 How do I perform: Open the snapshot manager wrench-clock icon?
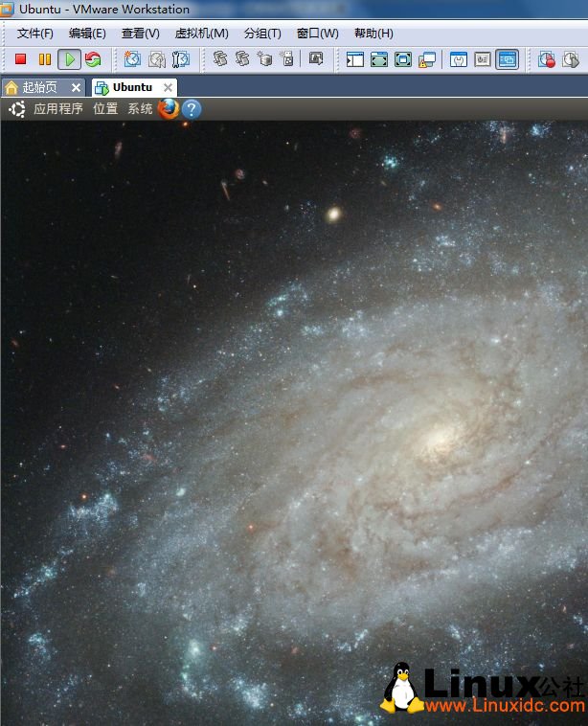181,59
